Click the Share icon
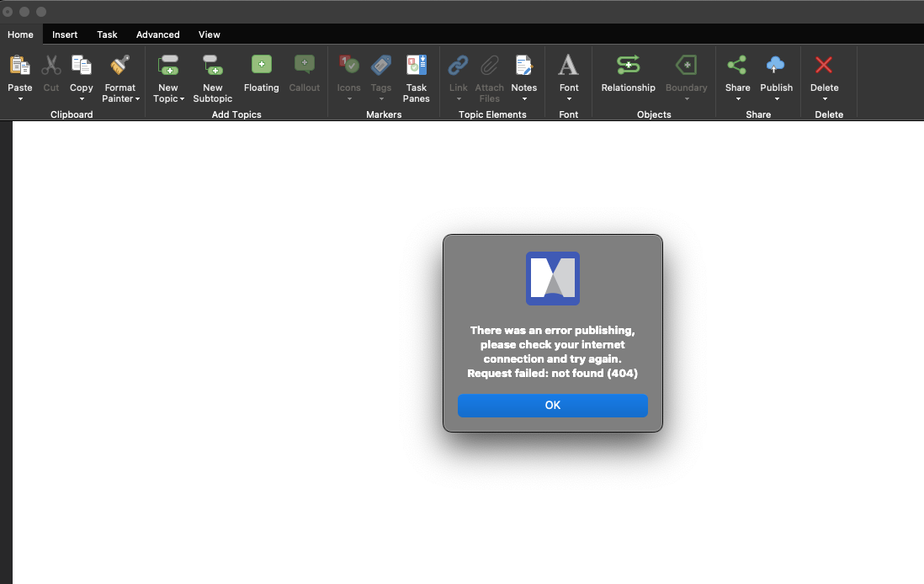The height and width of the screenshot is (584, 924). (x=737, y=66)
